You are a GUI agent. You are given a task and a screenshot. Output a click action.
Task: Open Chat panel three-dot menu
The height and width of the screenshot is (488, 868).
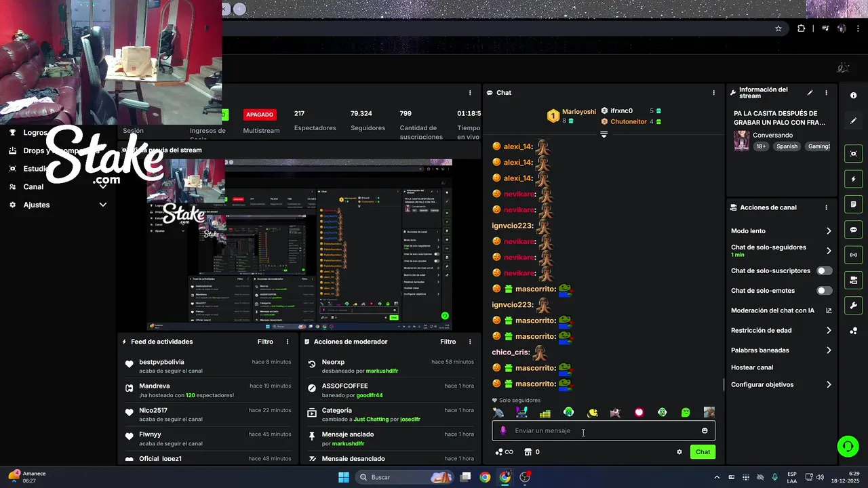pyautogui.click(x=713, y=93)
